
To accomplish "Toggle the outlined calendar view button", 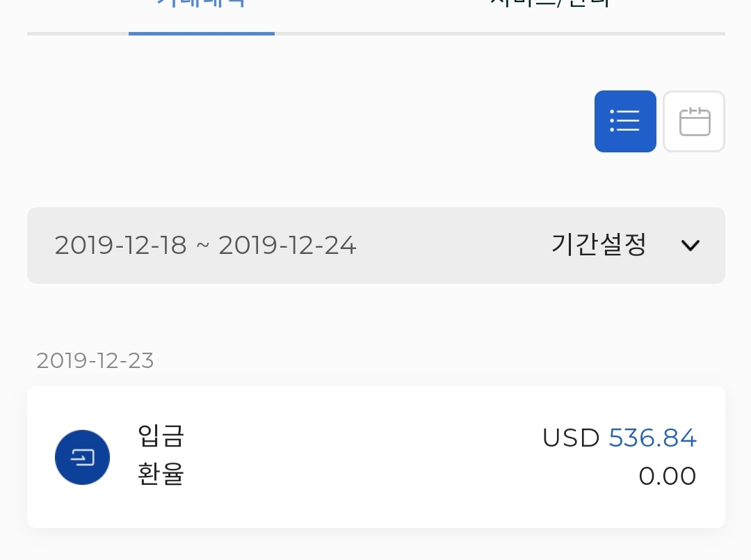I will 694,121.
